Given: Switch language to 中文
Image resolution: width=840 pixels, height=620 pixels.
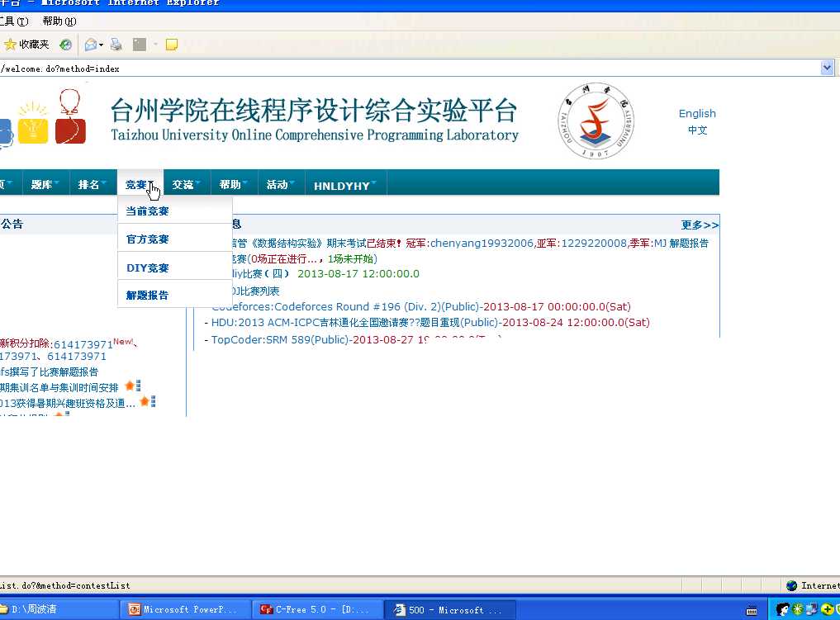Looking at the screenshot, I should coord(697,130).
